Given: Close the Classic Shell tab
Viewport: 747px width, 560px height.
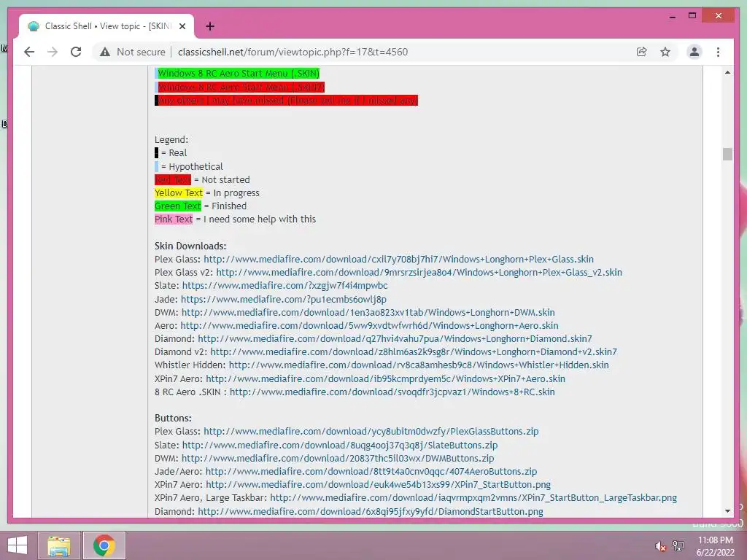Looking at the screenshot, I should pyautogui.click(x=182, y=26).
